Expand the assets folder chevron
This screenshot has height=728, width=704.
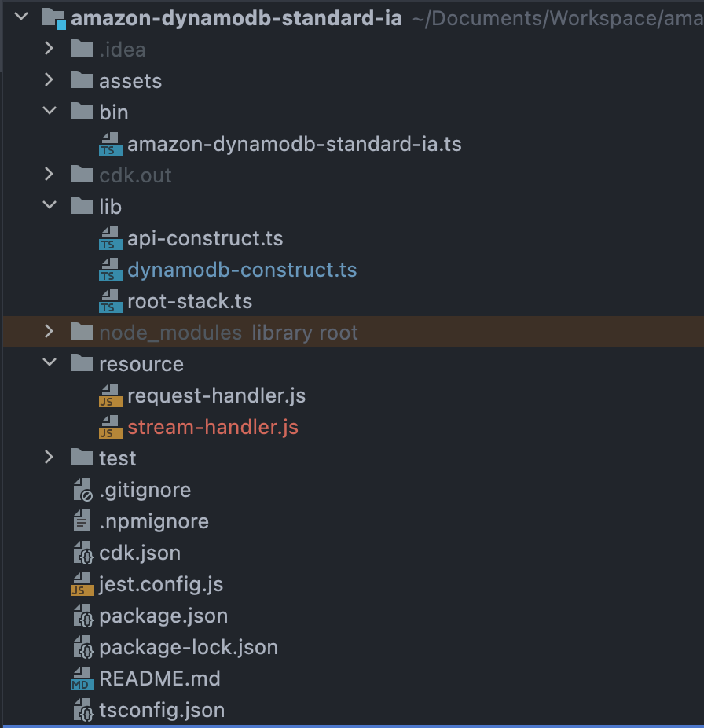click(x=49, y=80)
